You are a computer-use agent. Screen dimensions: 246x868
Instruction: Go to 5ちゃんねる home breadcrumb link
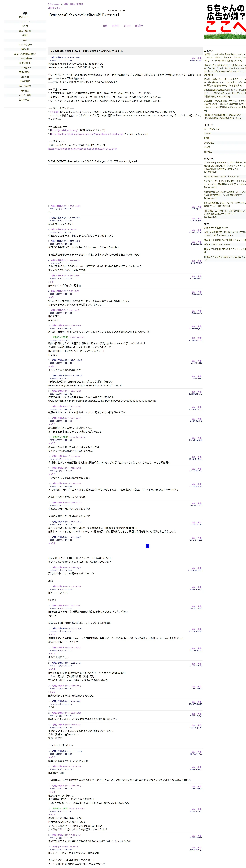[x=53, y=4]
